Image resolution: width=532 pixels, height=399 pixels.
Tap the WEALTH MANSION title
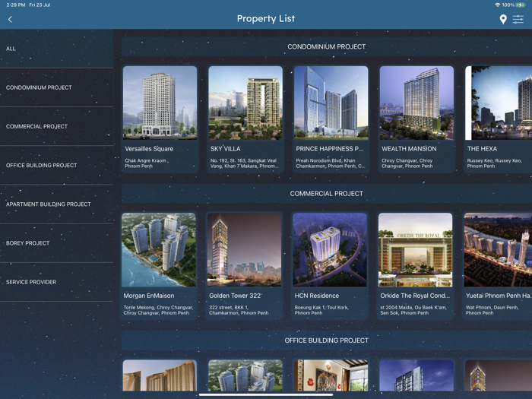pyautogui.click(x=409, y=149)
